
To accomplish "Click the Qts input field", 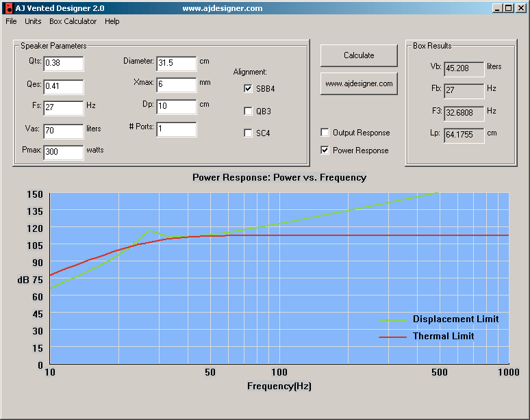I will point(64,64).
